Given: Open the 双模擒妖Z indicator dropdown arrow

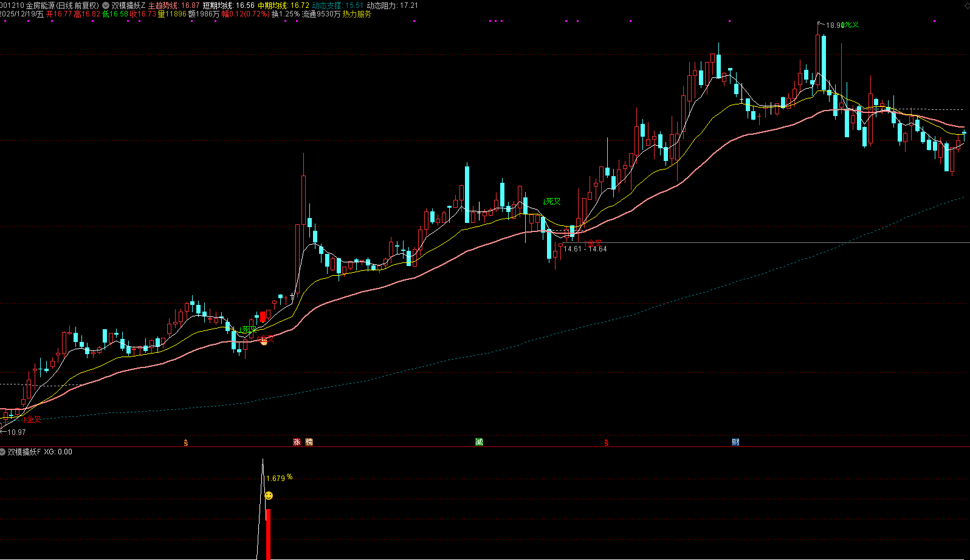Looking at the screenshot, I should tap(106, 5).
